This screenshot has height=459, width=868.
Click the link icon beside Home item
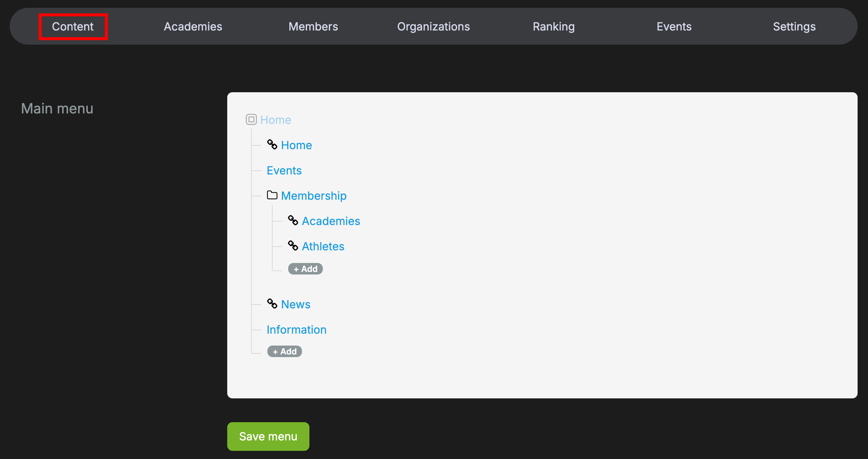coord(272,145)
